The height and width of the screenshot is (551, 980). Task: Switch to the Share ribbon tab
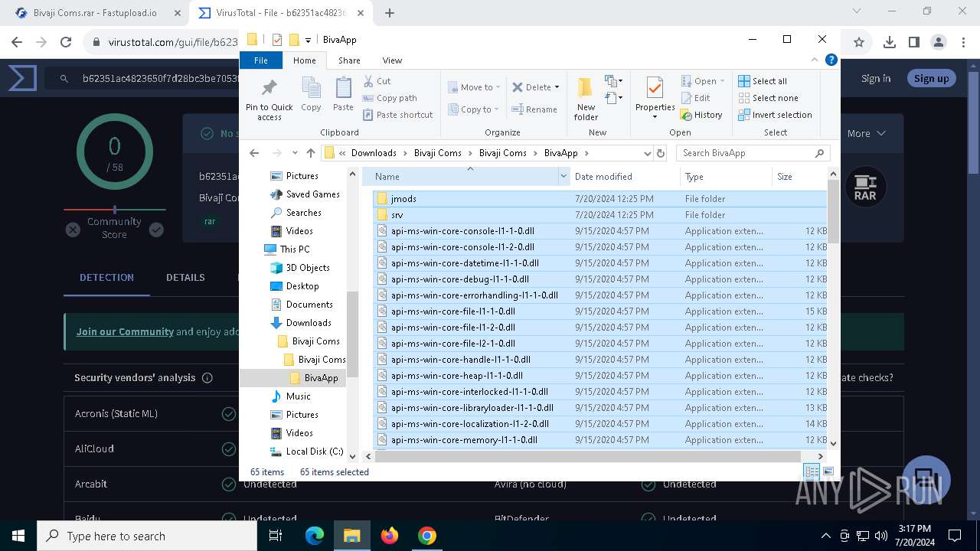pyautogui.click(x=349, y=60)
